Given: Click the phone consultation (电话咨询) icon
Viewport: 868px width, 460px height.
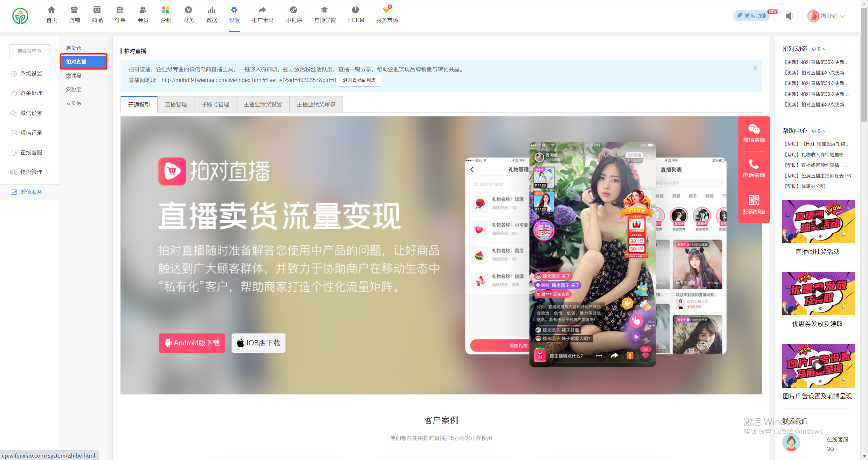Looking at the screenshot, I should click(x=754, y=164).
